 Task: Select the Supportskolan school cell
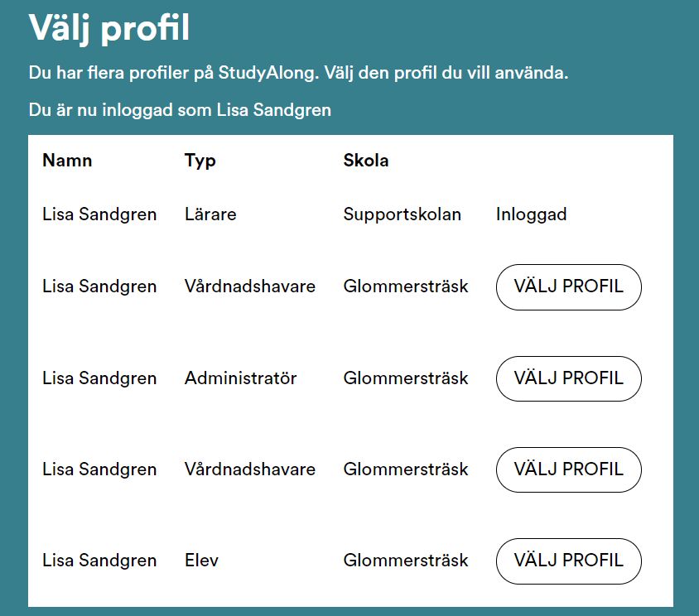(x=402, y=214)
